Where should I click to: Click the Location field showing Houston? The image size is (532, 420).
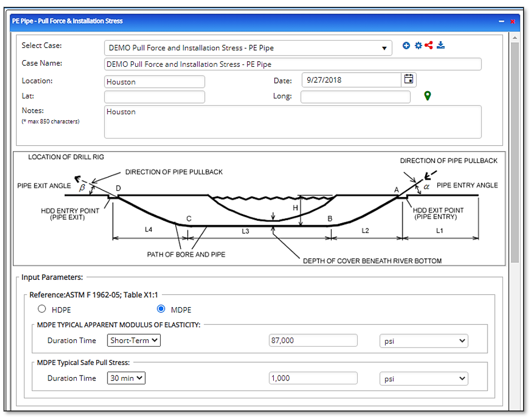point(154,81)
